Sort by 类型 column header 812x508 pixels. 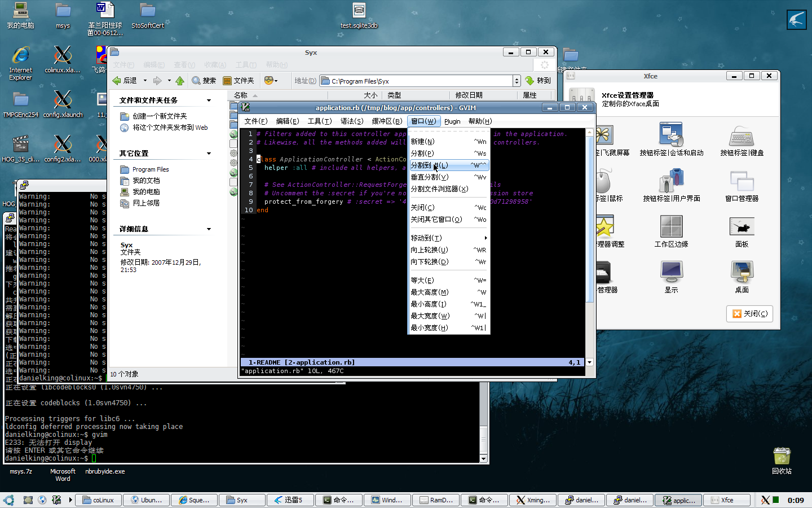tap(416, 95)
